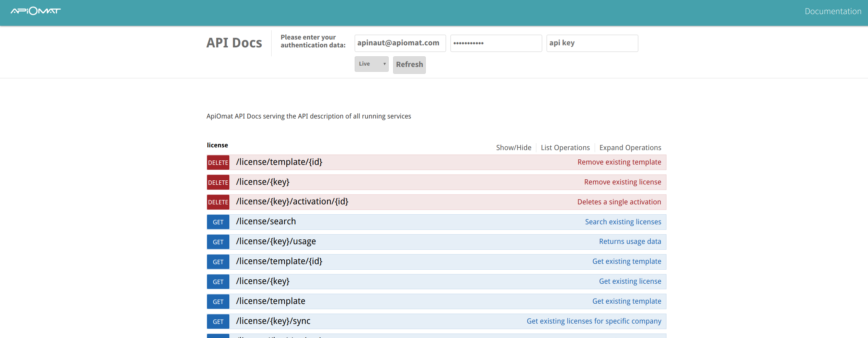Click Expand Operations for license

[x=630, y=148]
